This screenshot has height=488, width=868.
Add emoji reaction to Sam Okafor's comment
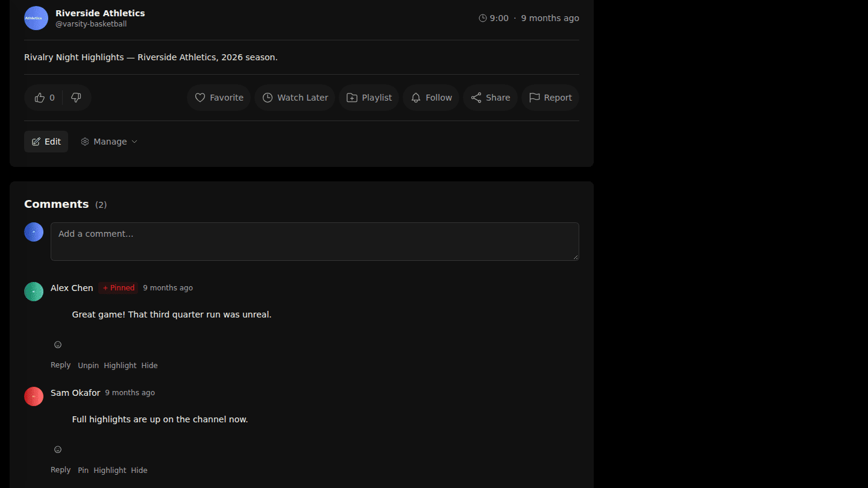coord(58,449)
